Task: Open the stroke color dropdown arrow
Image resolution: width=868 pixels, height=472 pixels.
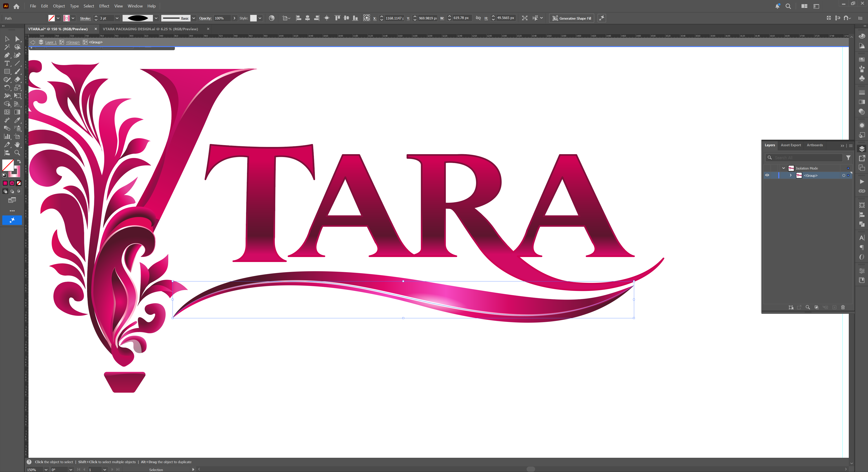Action: 73,18
